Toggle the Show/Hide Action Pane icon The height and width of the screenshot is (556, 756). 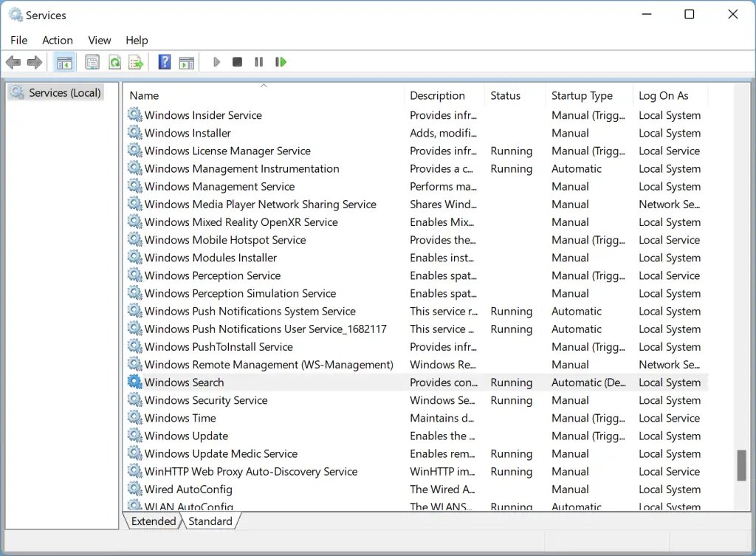(187, 63)
